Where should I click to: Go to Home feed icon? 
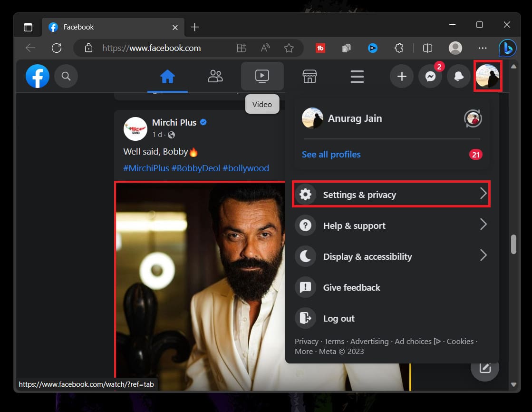pos(167,76)
